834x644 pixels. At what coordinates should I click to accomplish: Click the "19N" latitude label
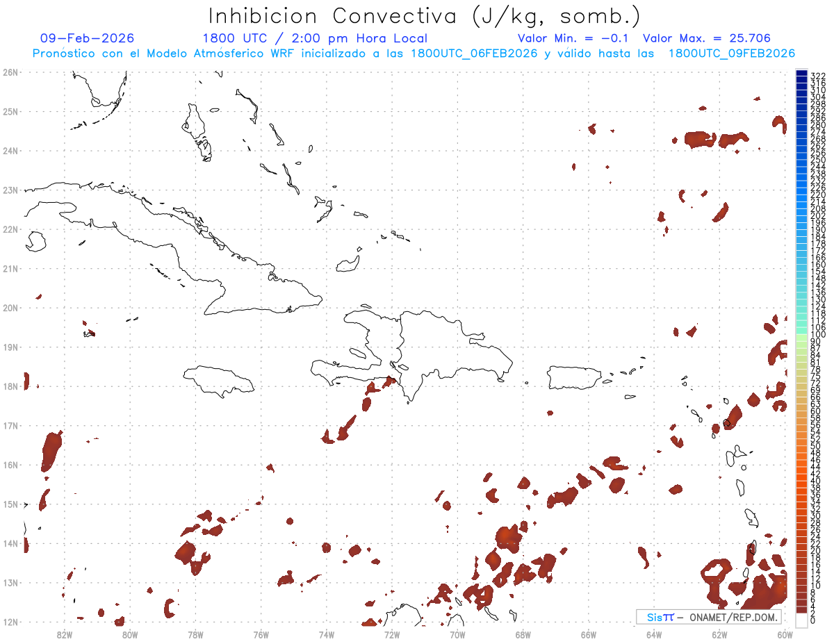[10, 347]
